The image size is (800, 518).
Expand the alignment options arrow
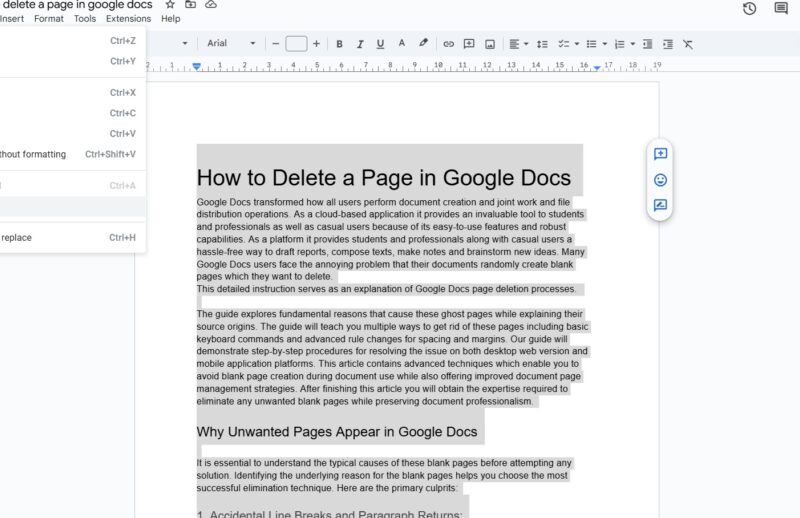tap(526, 44)
